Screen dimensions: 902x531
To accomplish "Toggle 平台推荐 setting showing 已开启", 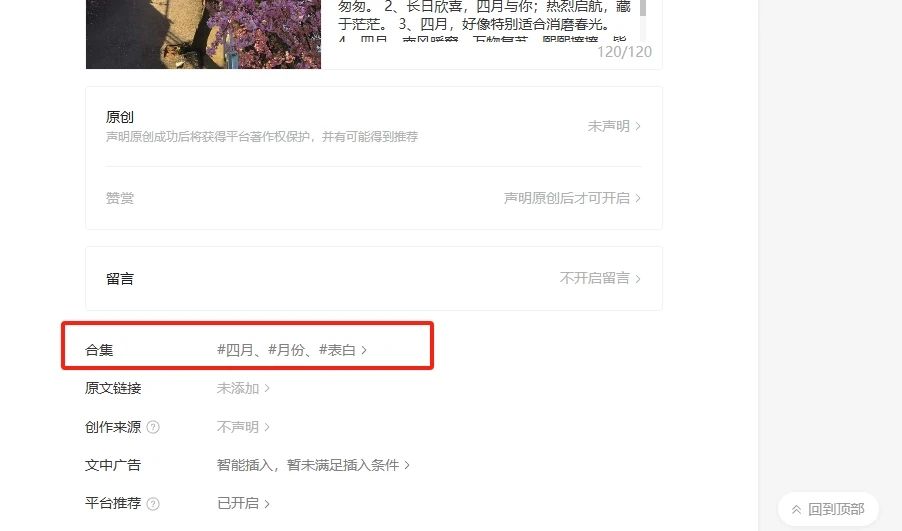I will coord(243,503).
